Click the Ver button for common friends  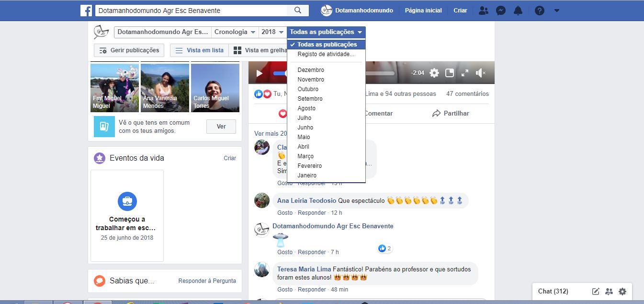tap(221, 127)
